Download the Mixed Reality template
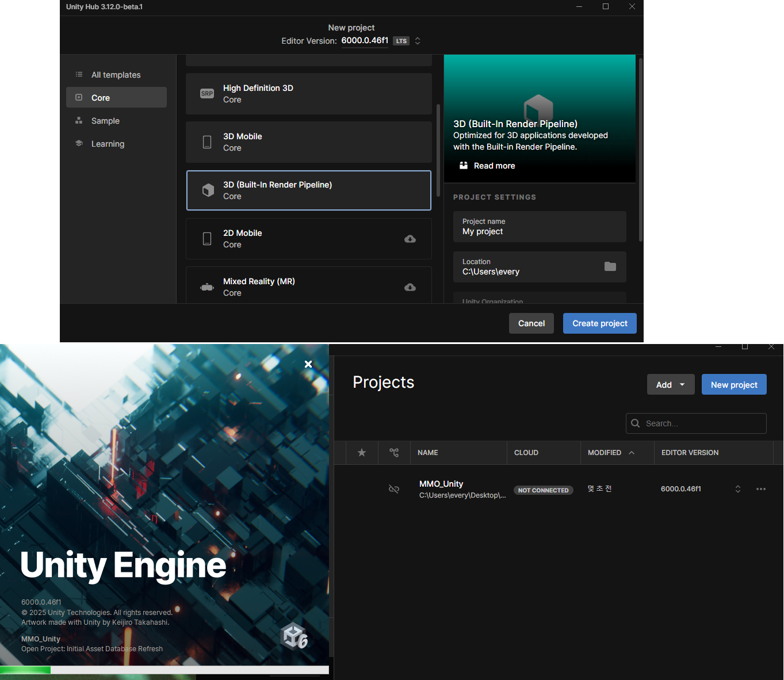 (410, 287)
